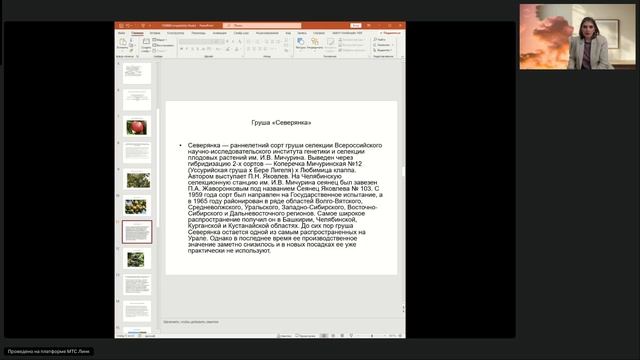The width and height of the screenshot is (640, 360).
Task: Click Fit slide to window icon
Action: click(400, 336)
